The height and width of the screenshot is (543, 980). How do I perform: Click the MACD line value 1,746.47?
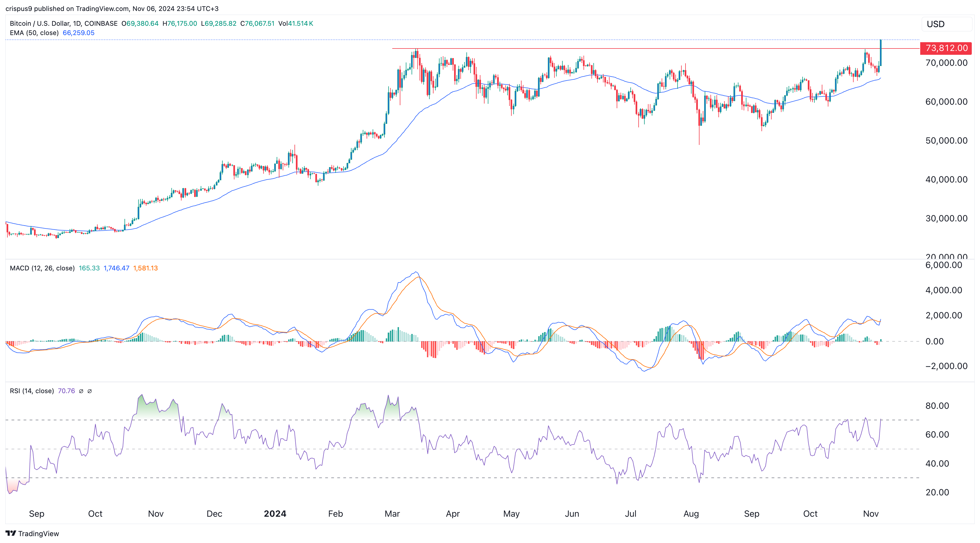(117, 268)
